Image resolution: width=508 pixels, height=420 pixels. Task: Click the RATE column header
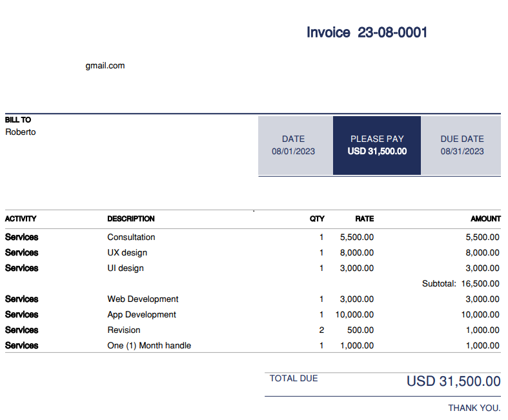[365, 219]
